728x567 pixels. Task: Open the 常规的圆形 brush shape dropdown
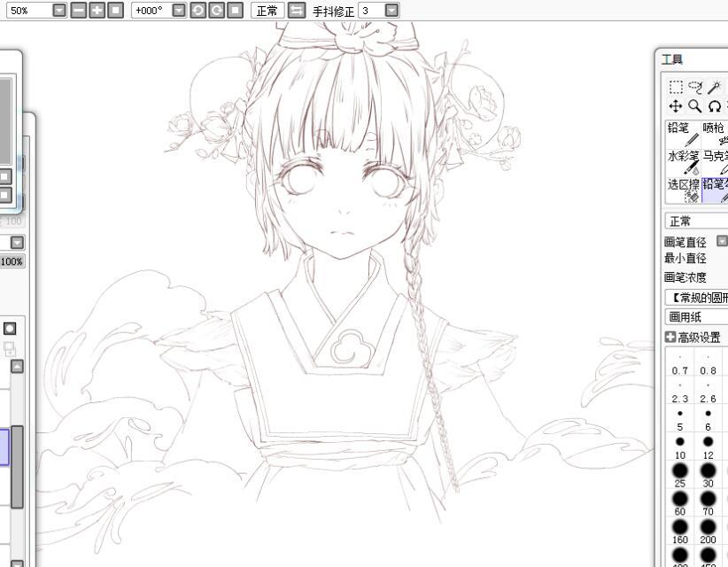[x=696, y=297]
